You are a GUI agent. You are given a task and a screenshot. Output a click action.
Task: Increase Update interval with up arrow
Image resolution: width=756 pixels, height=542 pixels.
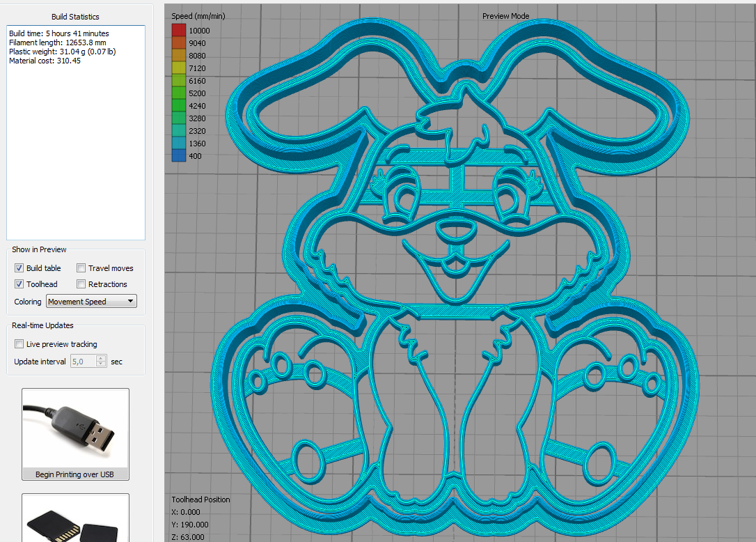pyautogui.click(x=101, y=359)
